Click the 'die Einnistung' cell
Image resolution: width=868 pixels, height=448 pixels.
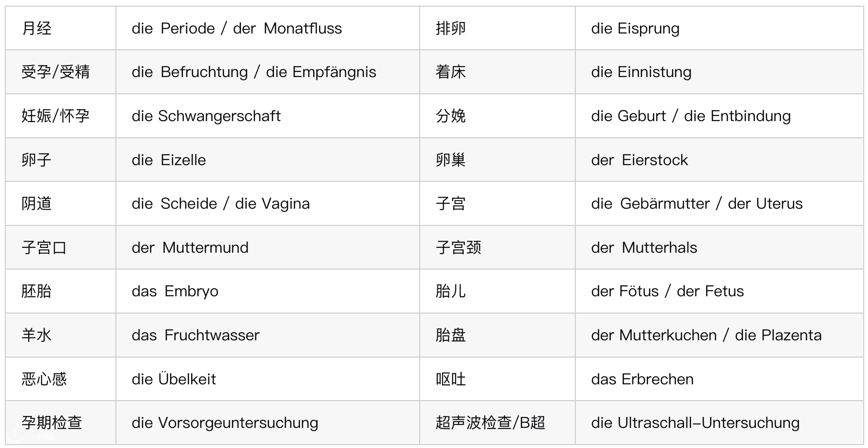coord(719,72)
